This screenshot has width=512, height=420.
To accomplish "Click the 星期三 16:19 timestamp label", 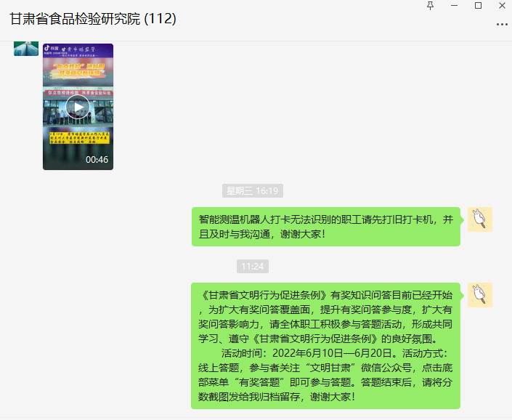I will [x=253, y=190].
